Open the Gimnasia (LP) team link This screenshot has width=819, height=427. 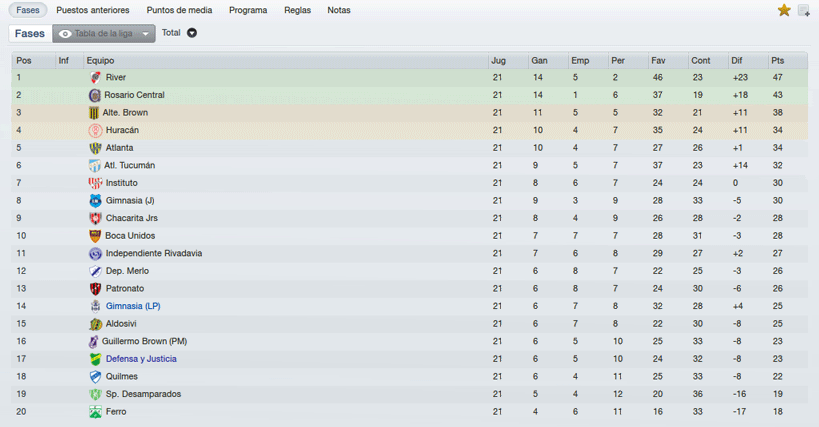click(x=133, y=306)
